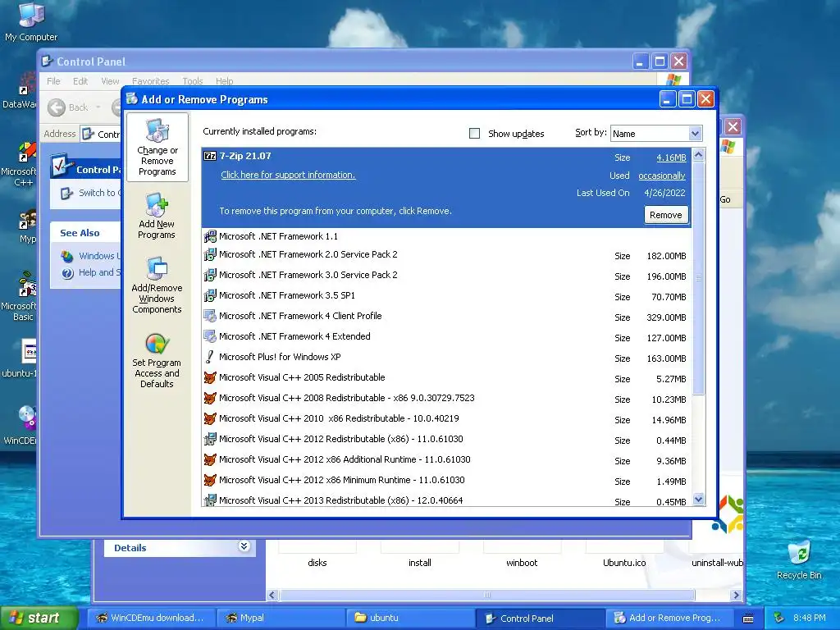Image resolution: width=840 pixels, height=630 pixels.
Task: Click icon beside .NET Framework 2.0 Service Pack 2
Action: (210, 254)
